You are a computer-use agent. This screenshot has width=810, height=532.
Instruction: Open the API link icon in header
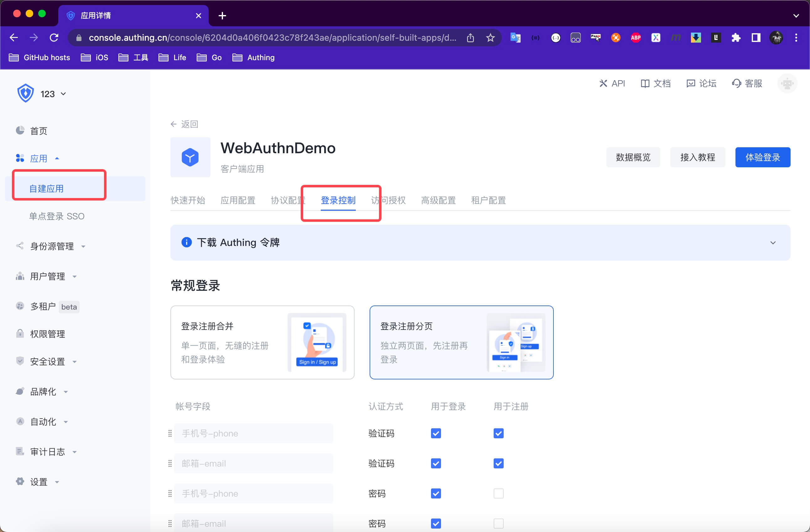603,83
